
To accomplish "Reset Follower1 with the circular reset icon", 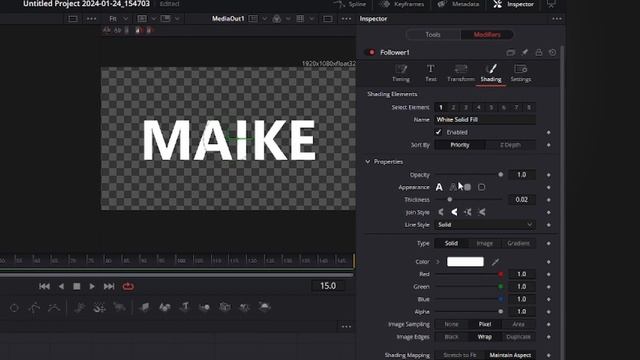I will point(552,53).
